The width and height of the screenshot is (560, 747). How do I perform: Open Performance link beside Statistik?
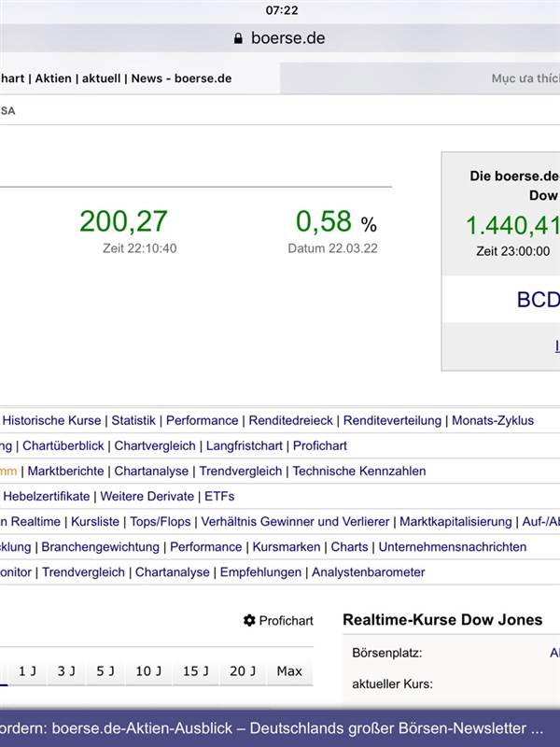(202, 421)
